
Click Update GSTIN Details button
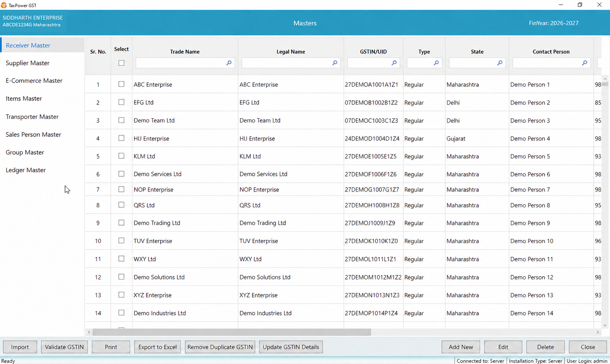click(x=291, y=347)
